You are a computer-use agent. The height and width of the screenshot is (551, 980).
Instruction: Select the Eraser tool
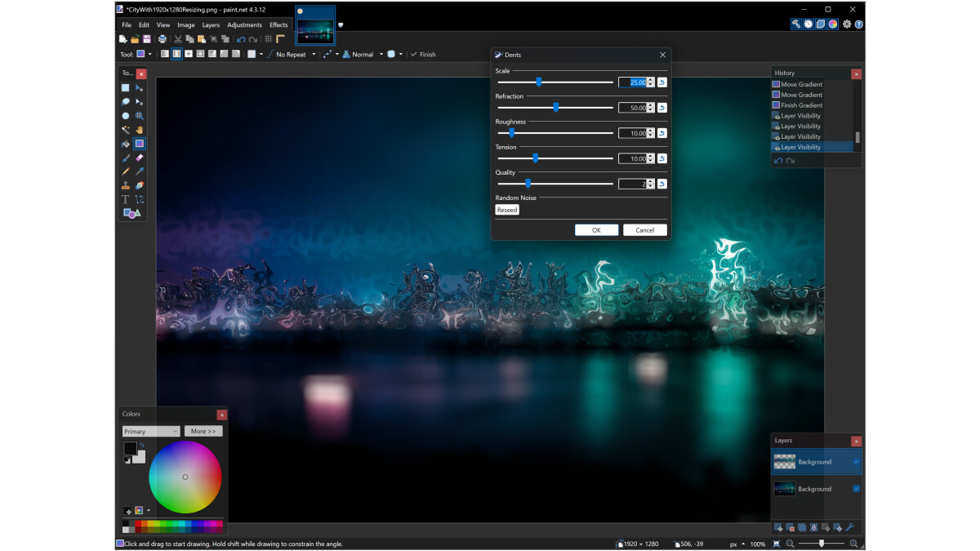click(140, 158)
